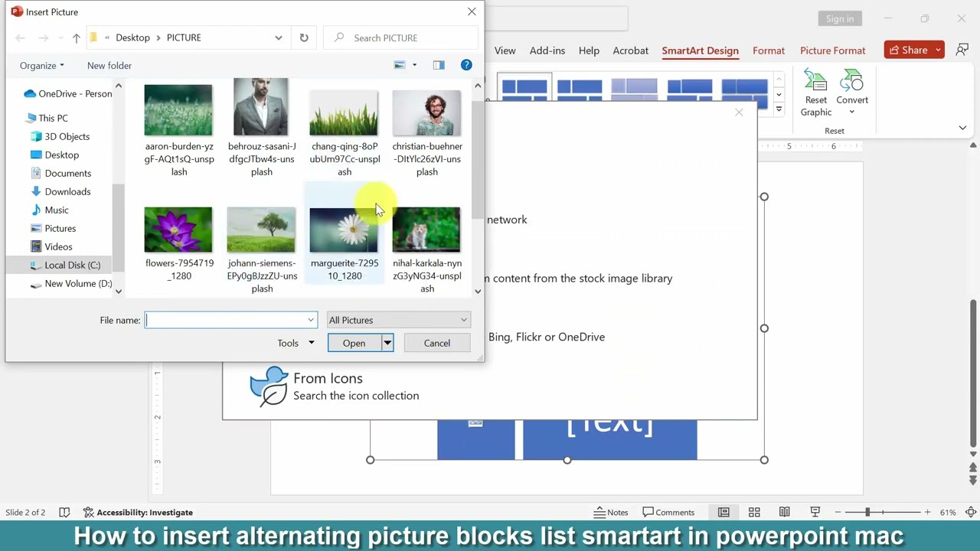
Task: Open Downloads folder in sidebar
Action: (60, 191)
